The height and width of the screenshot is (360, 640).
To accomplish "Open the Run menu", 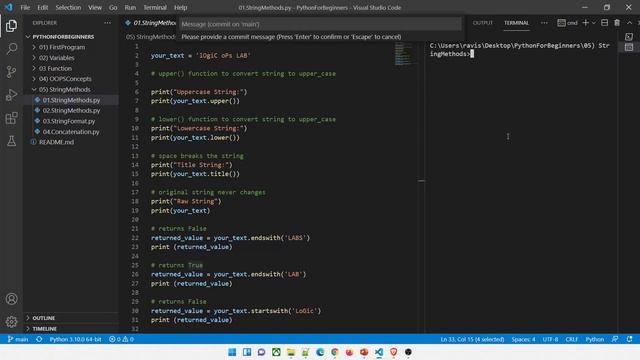I will 130,7.
